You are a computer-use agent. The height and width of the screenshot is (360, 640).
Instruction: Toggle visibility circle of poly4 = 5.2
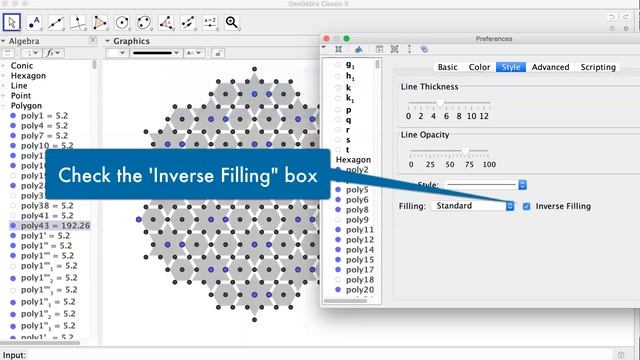click(13, 126)
